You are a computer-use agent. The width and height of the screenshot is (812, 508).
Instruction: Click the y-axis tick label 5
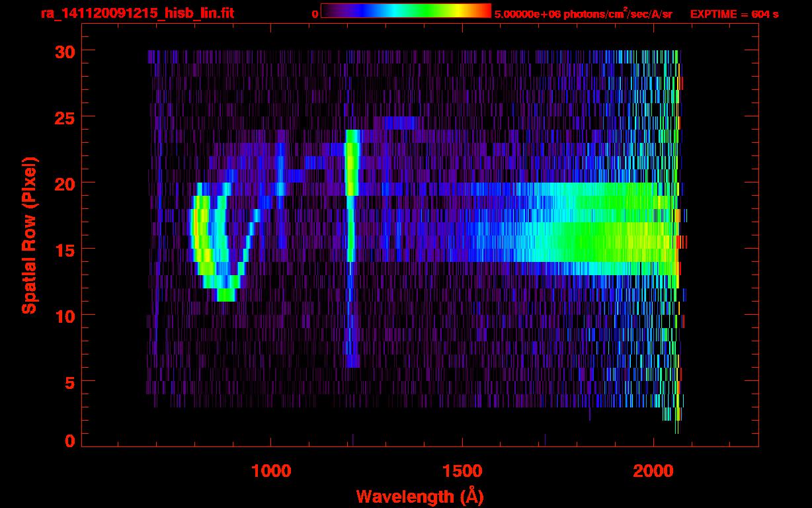pos(69,382)
